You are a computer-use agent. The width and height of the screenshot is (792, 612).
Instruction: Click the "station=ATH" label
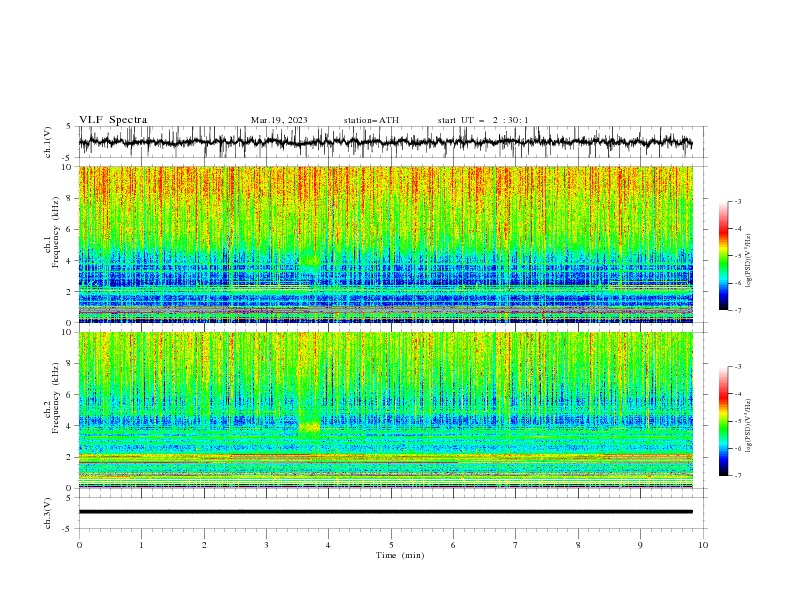coord(371,120)
